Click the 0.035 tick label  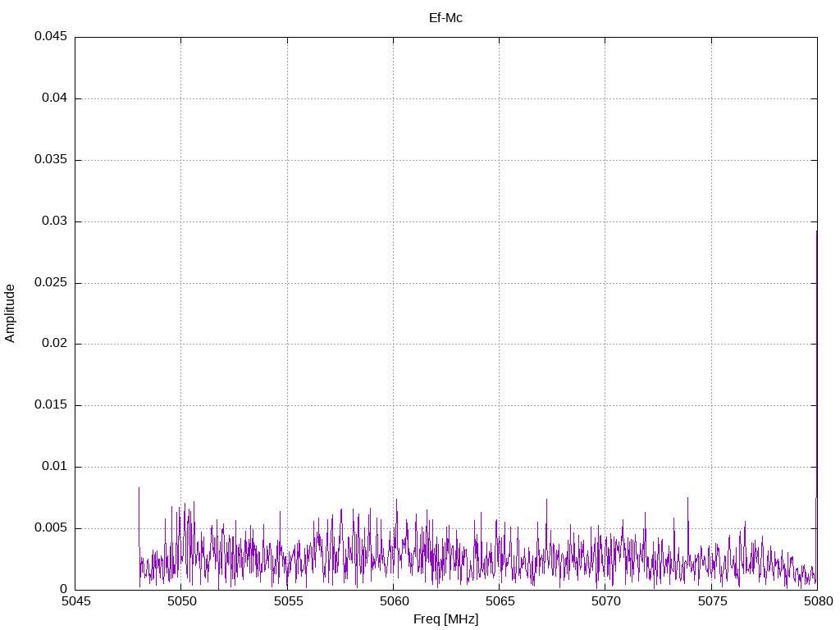coord(50,160)
